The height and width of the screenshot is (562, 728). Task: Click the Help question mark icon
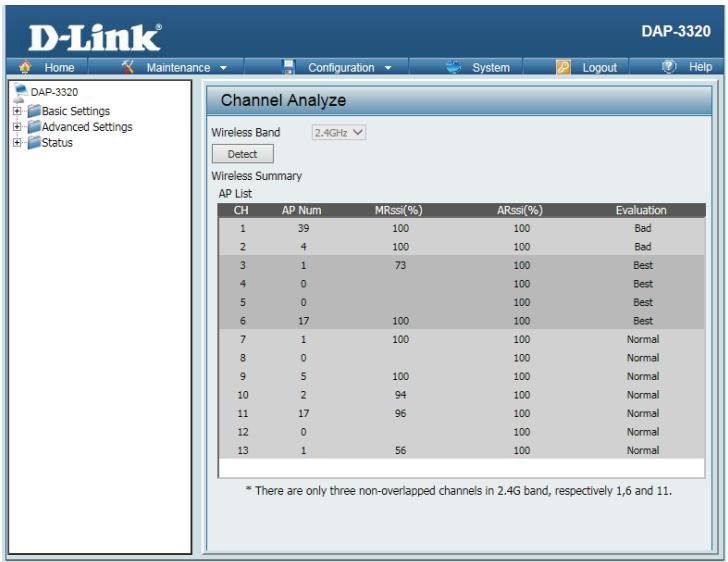tap(669, 67)
